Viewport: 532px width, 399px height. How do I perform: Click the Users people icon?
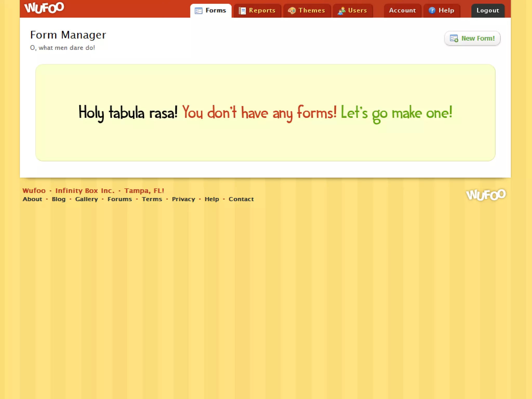341,11
